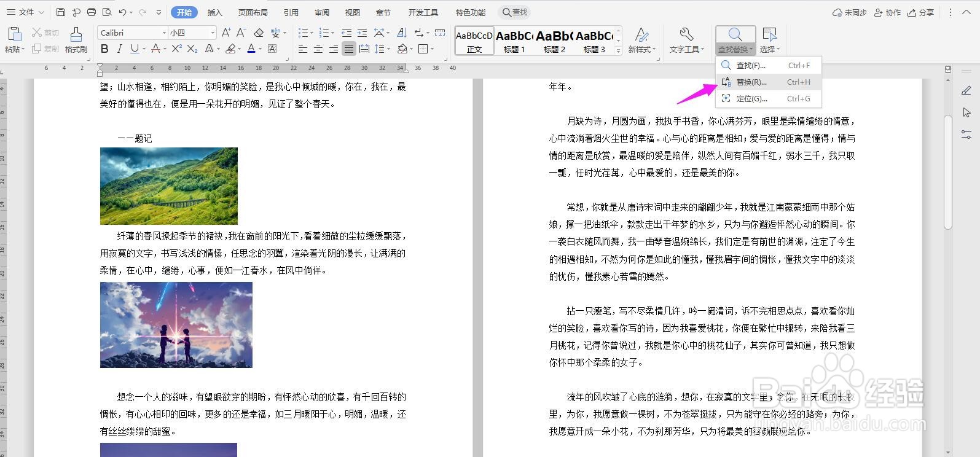Toggle Strikethrough formatting
Image resolution: width=980 pixels, height=457 pixels.
pos(156,49)
